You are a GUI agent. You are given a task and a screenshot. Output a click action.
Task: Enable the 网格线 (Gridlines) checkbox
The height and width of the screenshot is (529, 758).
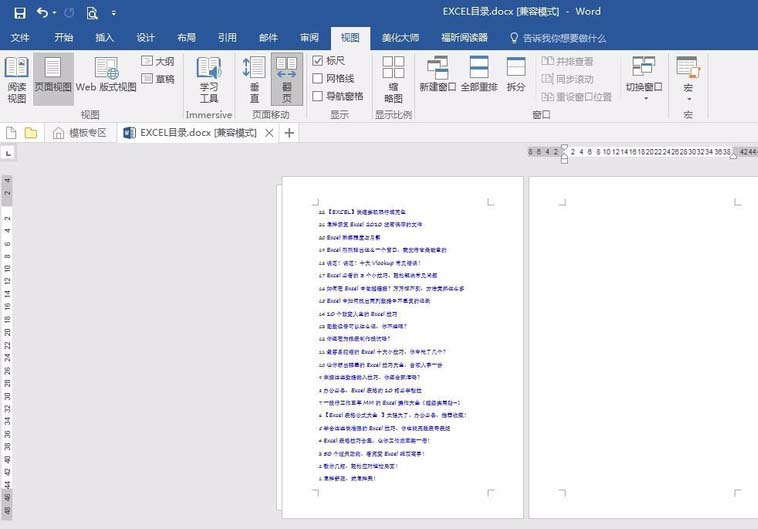318,79
